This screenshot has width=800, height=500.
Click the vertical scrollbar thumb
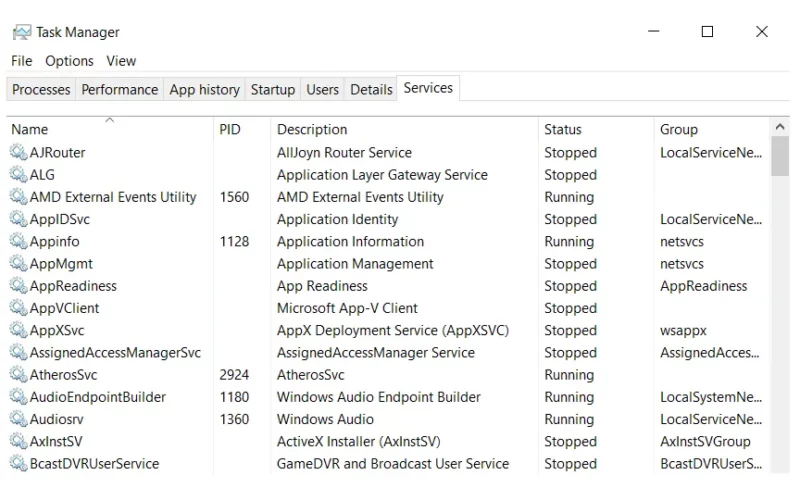pos(780,156)
